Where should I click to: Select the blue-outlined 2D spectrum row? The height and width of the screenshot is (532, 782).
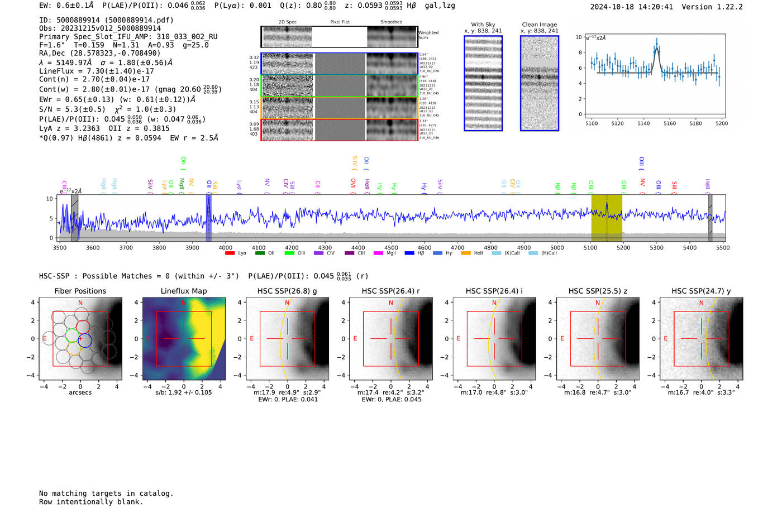[x=339, y=64]
